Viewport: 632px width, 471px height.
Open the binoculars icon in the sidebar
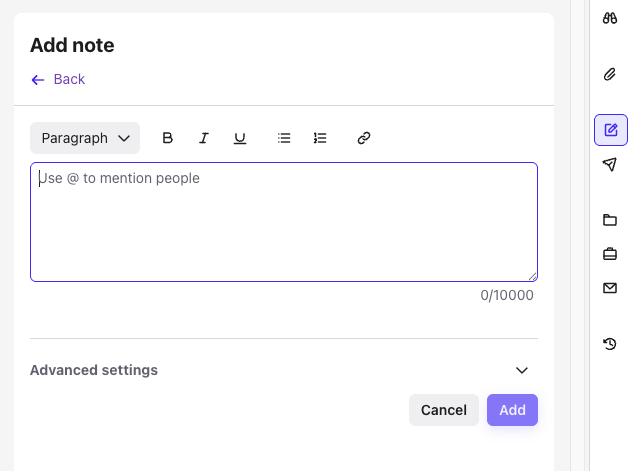tap(610, 18)
